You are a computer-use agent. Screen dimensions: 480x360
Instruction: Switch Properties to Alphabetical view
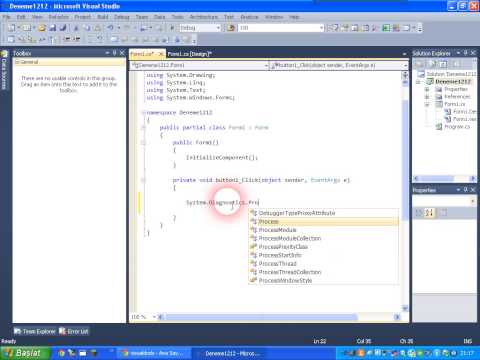[429, 212]
